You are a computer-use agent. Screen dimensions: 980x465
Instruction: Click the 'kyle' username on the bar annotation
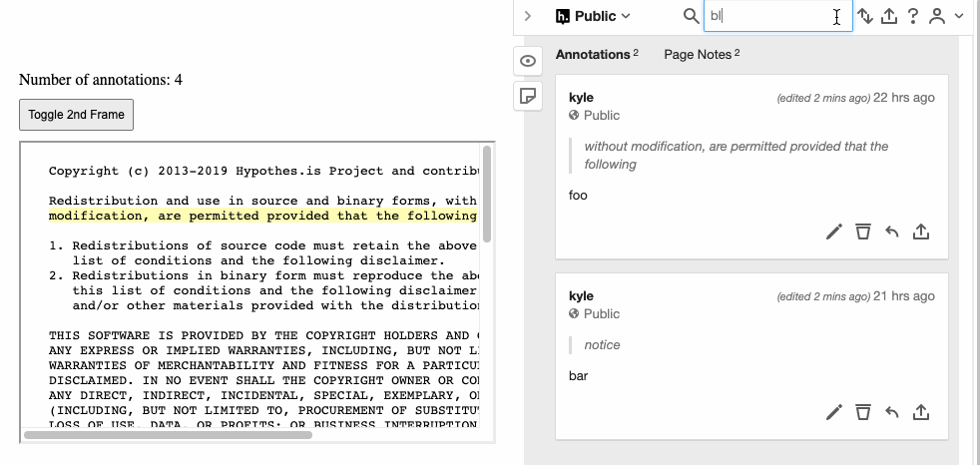[x=581, y=296]
